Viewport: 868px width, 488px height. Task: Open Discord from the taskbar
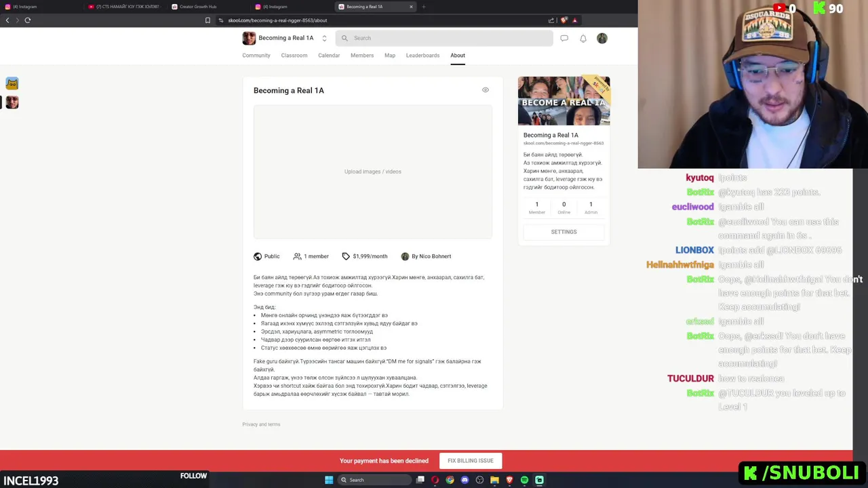[x=465, y=480]
